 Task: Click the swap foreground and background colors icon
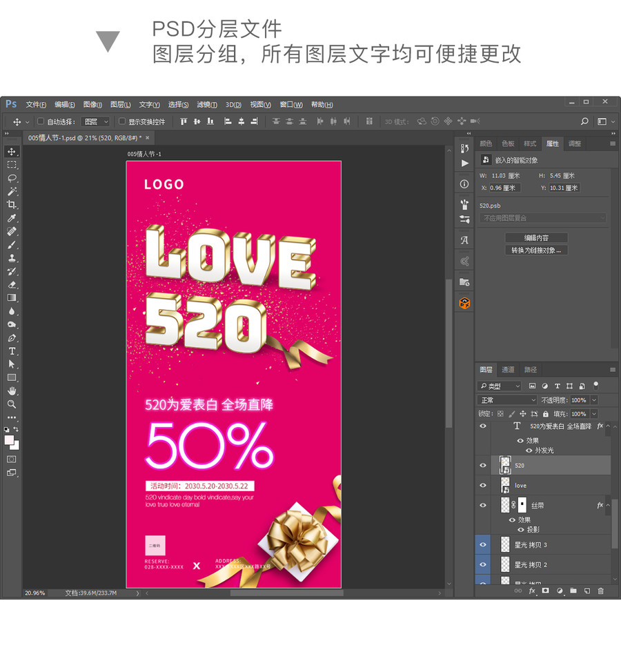pos(16,429)
